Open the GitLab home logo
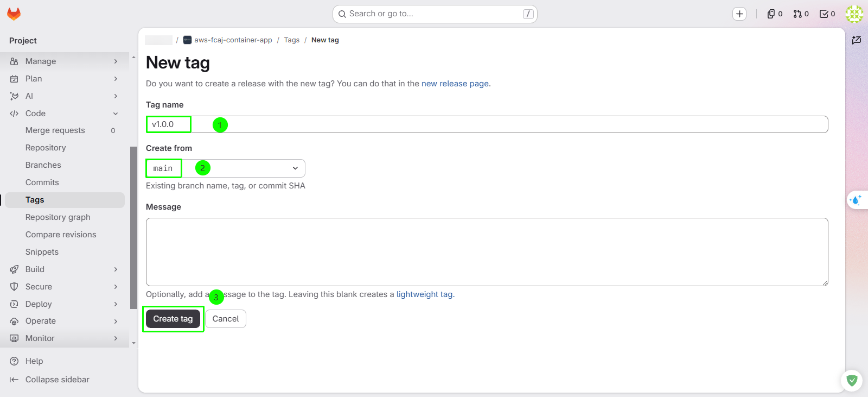This screenshot has width=868, height=397. point(14,14)
